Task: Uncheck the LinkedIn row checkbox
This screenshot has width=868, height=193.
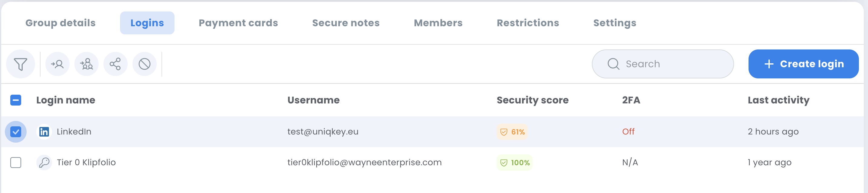Action: coord(16,132)
